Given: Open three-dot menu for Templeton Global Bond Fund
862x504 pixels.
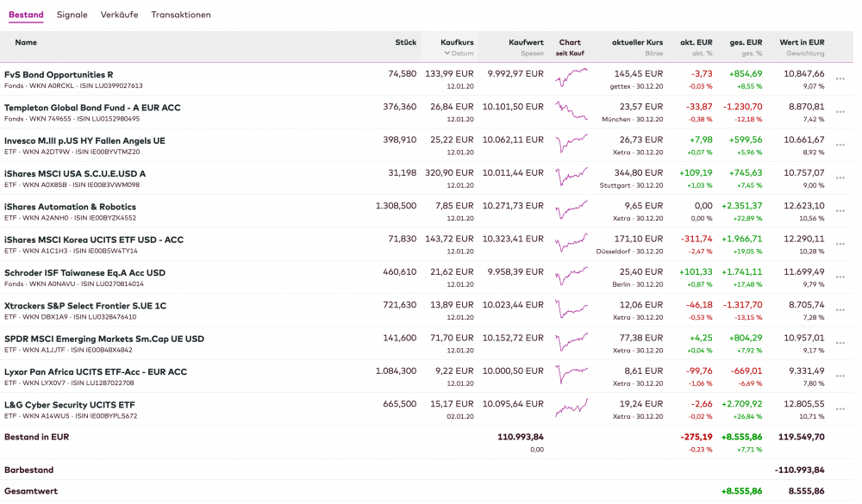Looking at the screenshot, I should 840,112.
